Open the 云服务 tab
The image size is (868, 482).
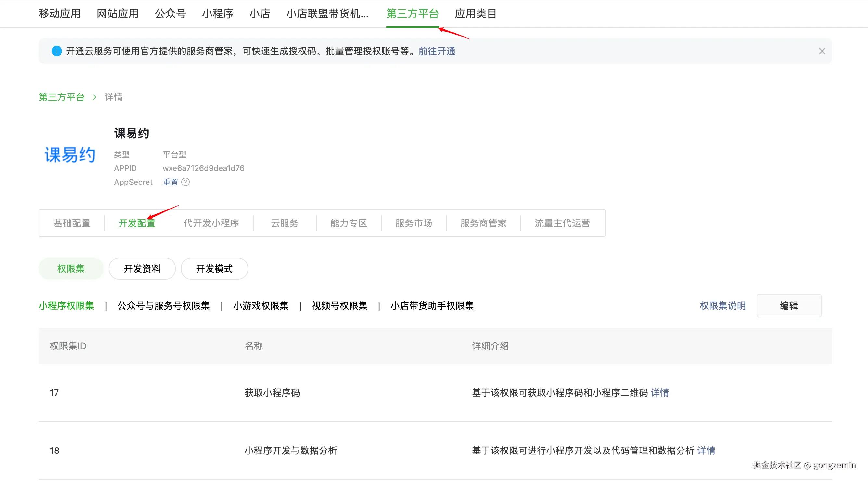(x=285, y=223)
